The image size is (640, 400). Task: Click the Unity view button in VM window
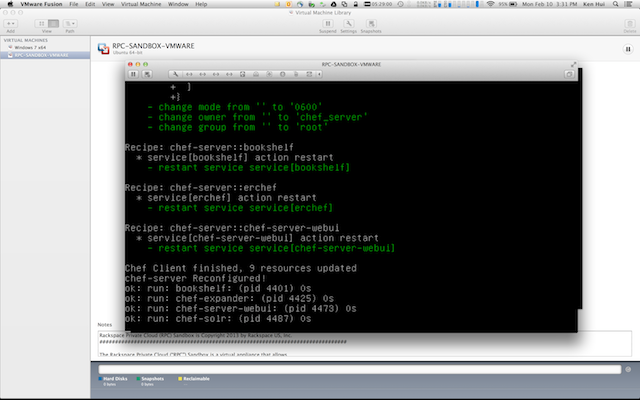[569, 74]
